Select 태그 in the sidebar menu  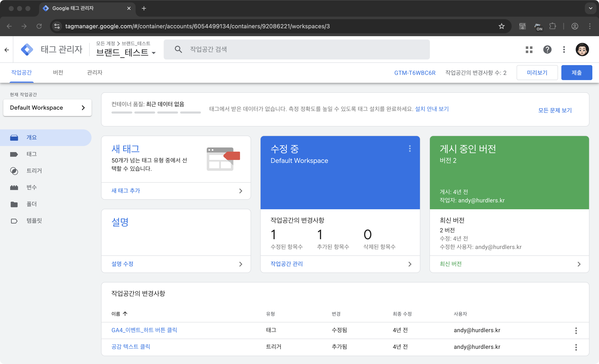(x=32, y=154)
